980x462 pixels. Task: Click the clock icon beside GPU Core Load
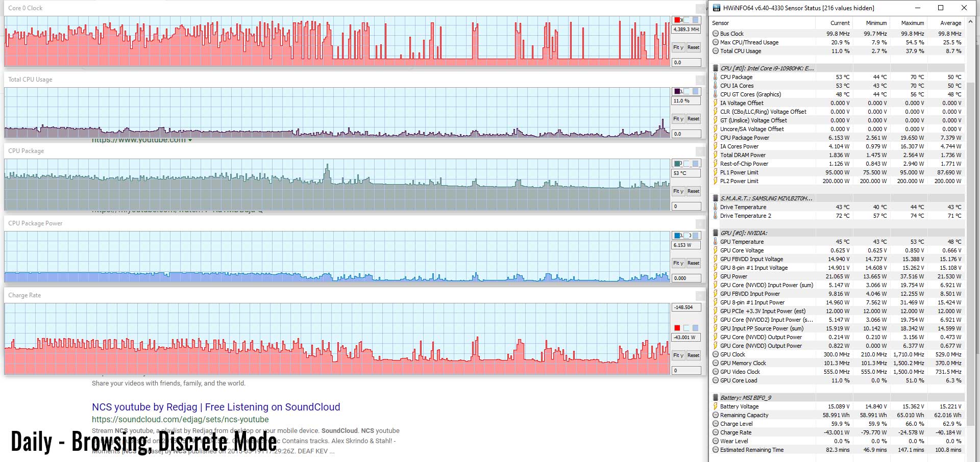(716, 380)
